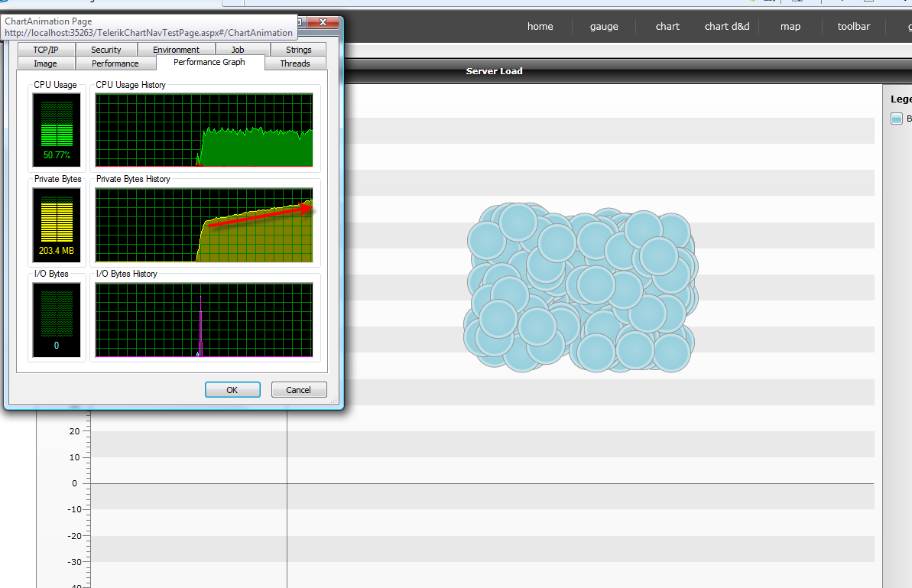The height and width of the screenshot is (588, 912).
Task: Click the dialog resize grip corner
Action: (x=334, y=400)
